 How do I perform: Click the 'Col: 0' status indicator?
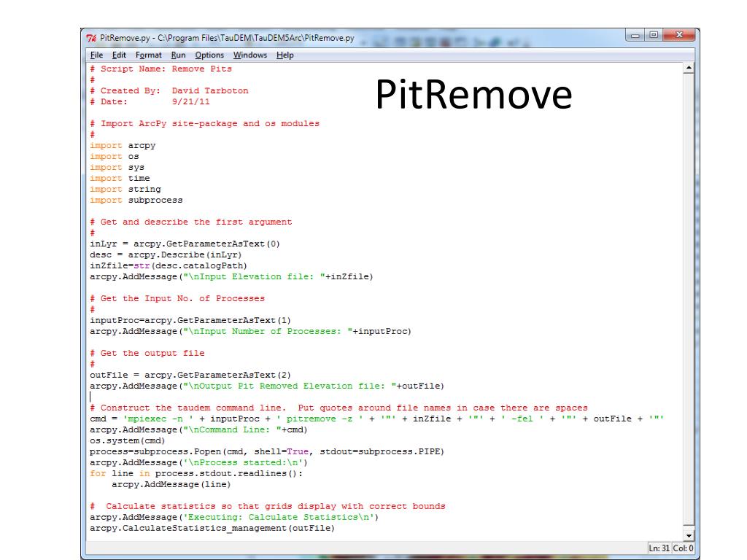(x=683, y=548)
